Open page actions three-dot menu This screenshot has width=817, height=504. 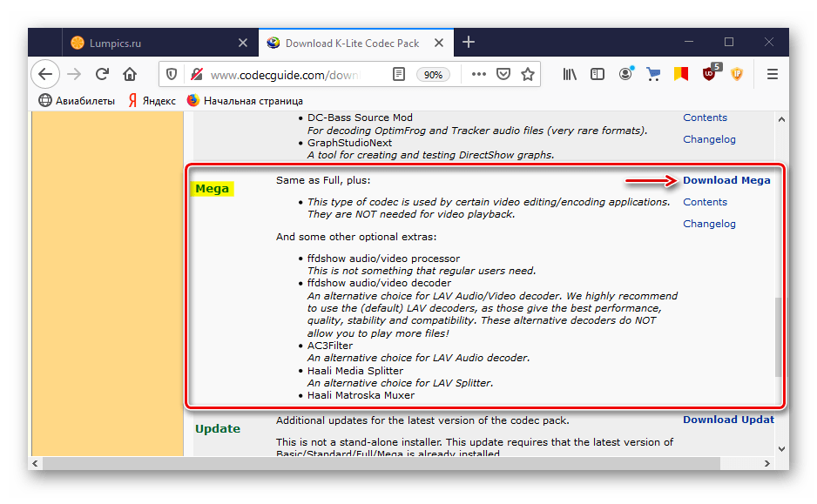point(479,75)
